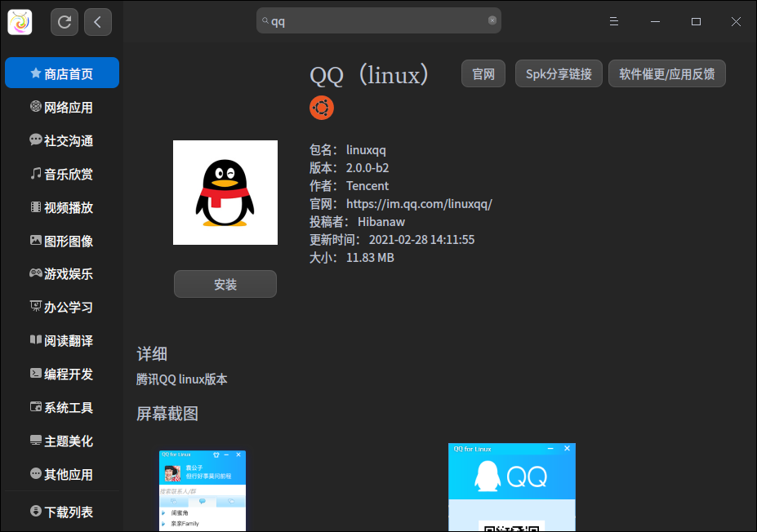Screen dimensions: 757x532
Task: Click the search box containing qq
Action: tap(379, 20)
